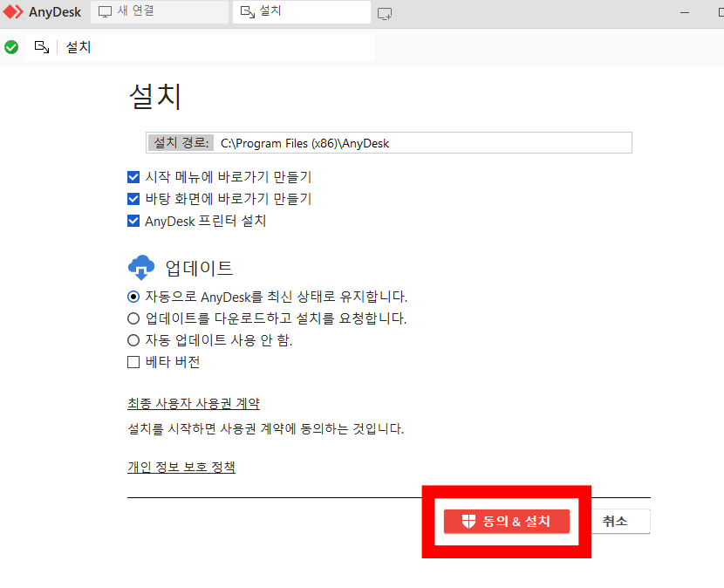Click the 업데이트 section heading

click(200, 268)
